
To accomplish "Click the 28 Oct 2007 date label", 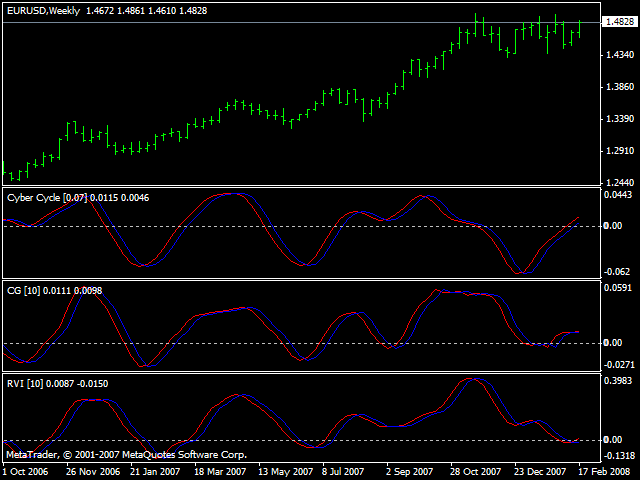I will tap(476, 472).
